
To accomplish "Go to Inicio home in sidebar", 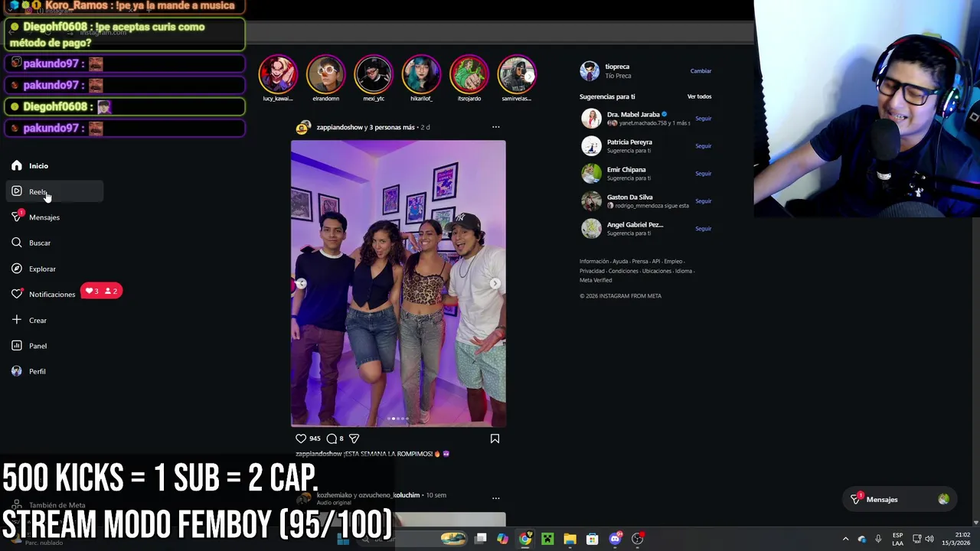I will pos(31,166).
